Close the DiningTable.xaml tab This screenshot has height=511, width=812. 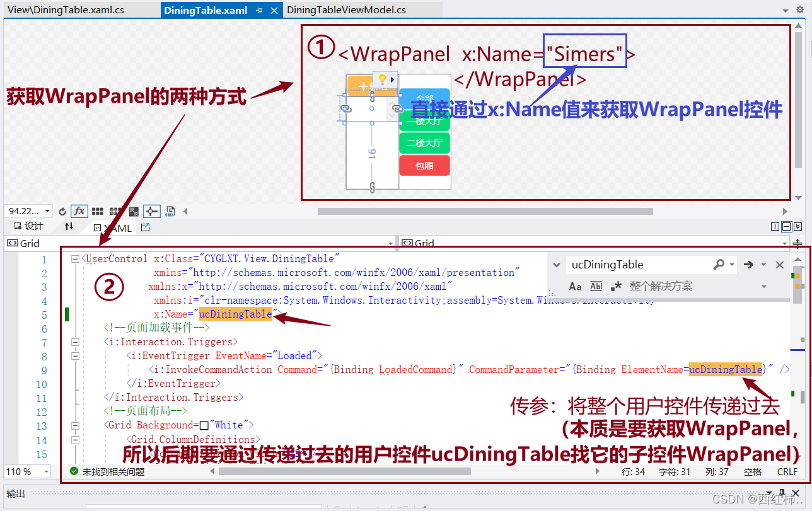[x=274, y=11]
